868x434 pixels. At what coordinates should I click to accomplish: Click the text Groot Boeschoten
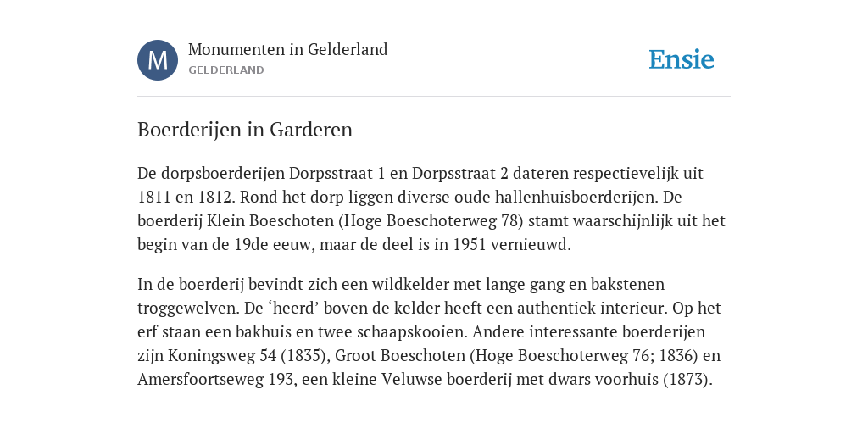pyautogui.click(x=400, y=355)
